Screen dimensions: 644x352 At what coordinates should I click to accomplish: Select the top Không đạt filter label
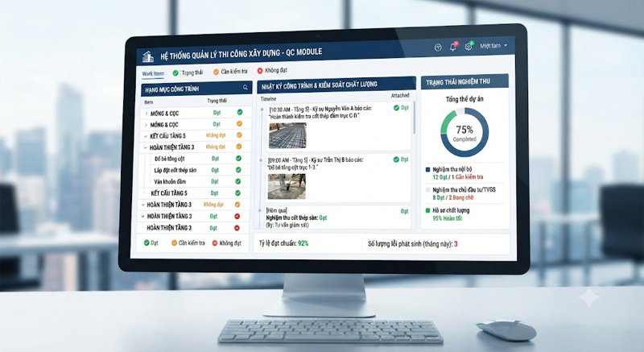(276, 70)
